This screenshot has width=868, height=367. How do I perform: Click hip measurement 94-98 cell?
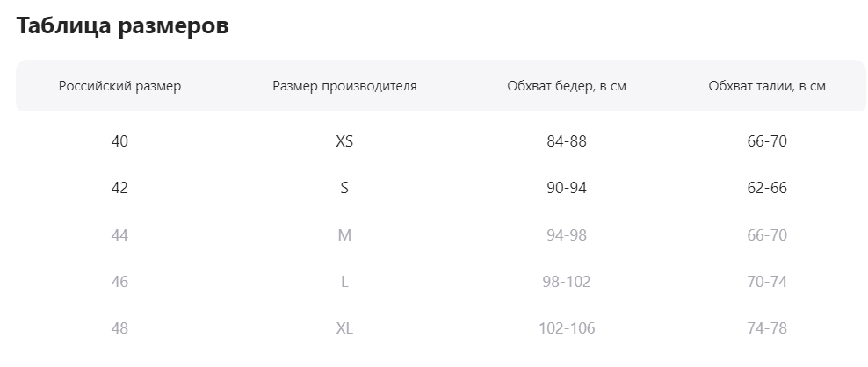click(567, 234)
